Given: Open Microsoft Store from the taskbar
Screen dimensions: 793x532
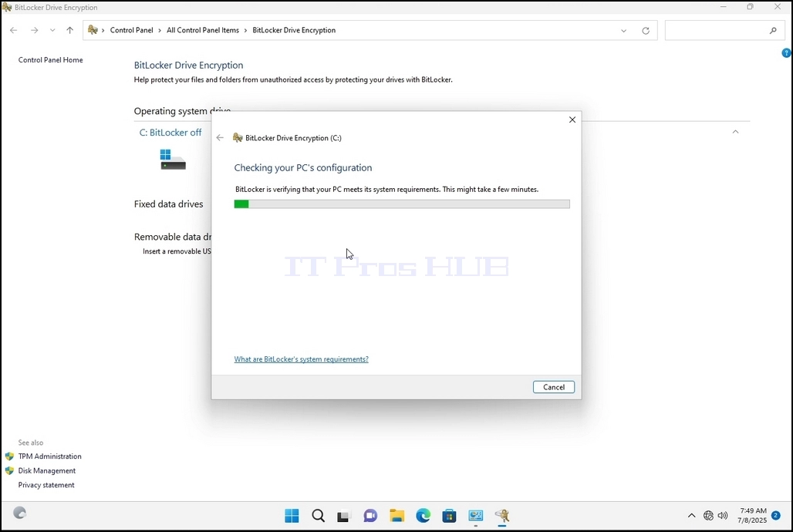Looking at the screenshot, I should pos(449,516).
